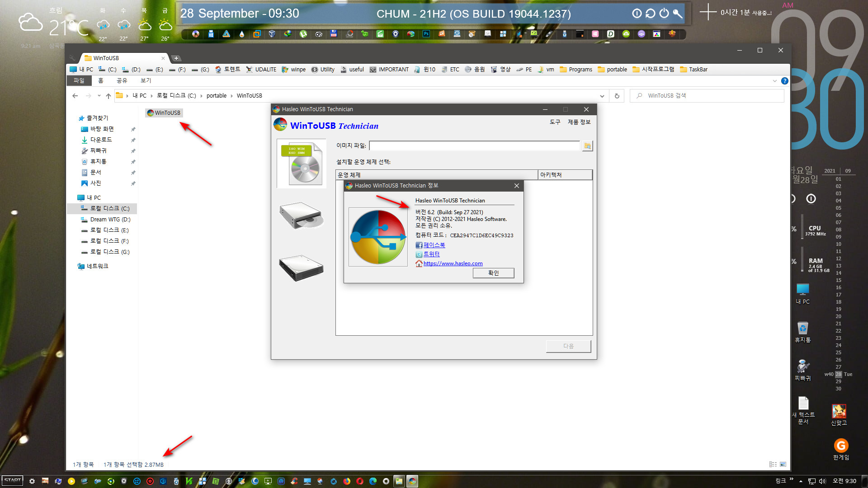Click the 이미지 파일 input field

(474, 145)
